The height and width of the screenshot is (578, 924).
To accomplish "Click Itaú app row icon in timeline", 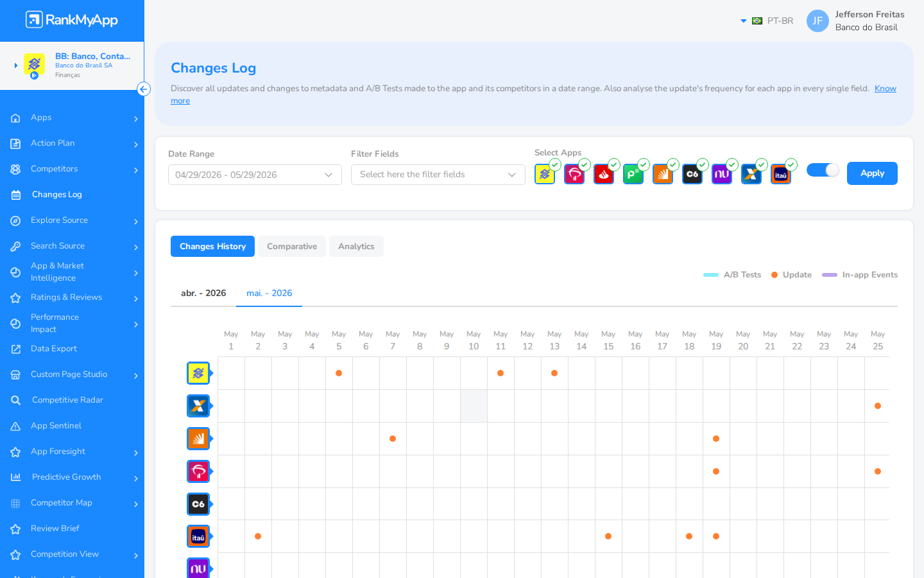I will point(198,536).
